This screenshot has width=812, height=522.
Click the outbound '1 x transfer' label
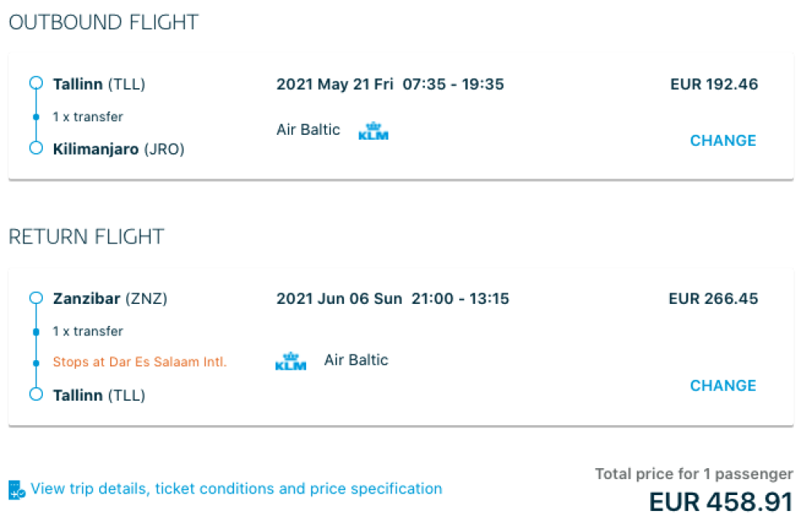point(88,117)
